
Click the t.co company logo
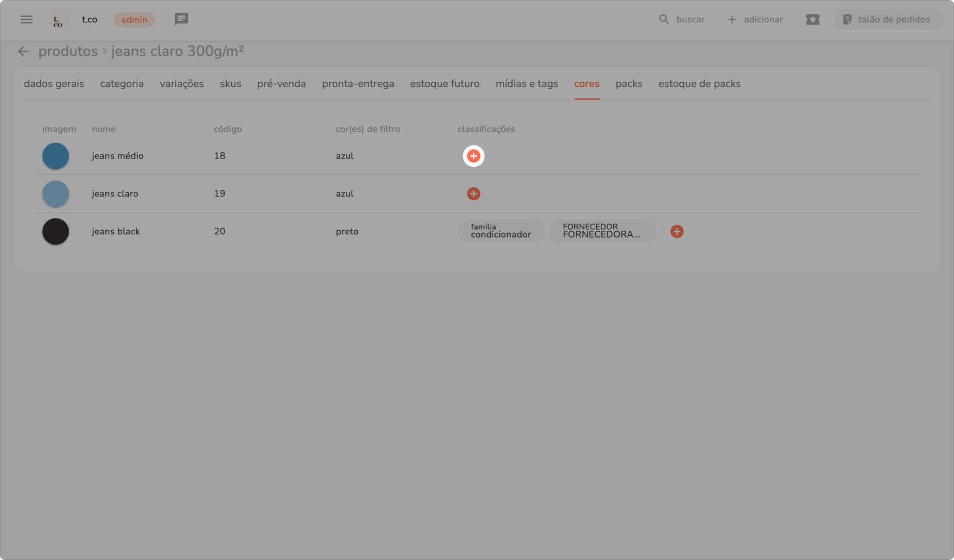(59, 20)
